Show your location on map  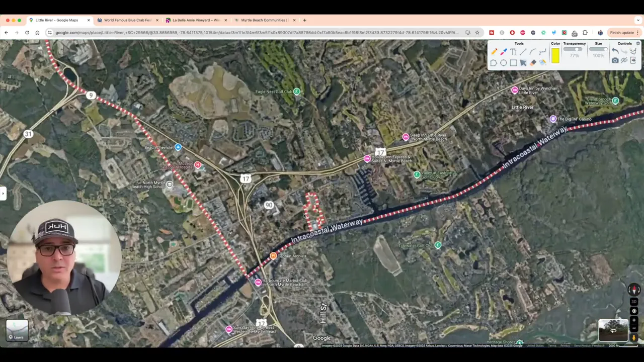click(x=634, y=311)
